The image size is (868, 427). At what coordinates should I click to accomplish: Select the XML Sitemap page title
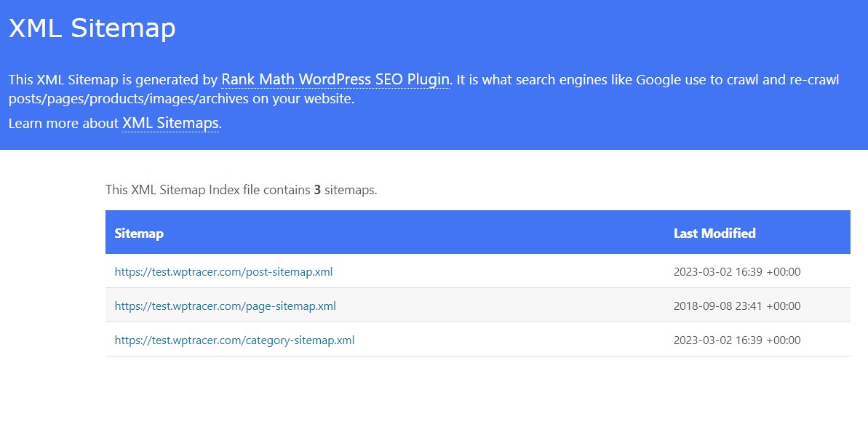pyautogui.click(x=91, y=28)
